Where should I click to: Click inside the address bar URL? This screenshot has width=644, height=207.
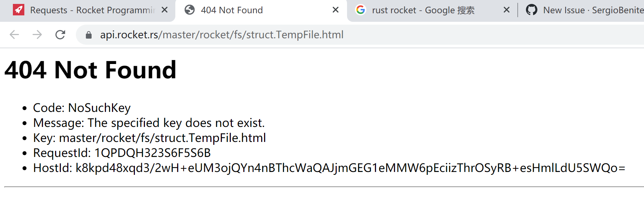pyautogui.click(x=222, y=35)
